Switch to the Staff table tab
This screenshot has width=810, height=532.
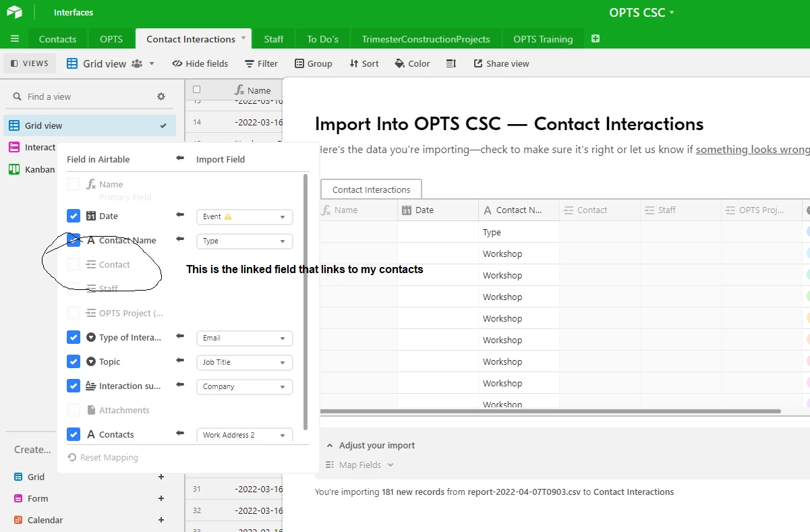click(274, 39)
